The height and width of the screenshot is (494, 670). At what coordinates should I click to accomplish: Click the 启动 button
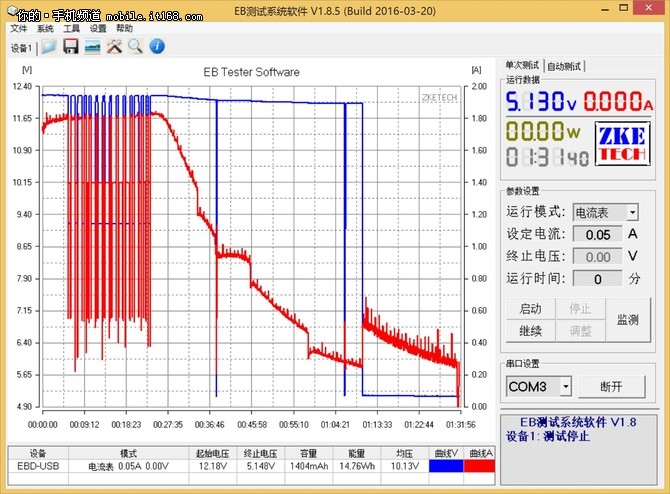pyautogui.click(x=530, y=308)
